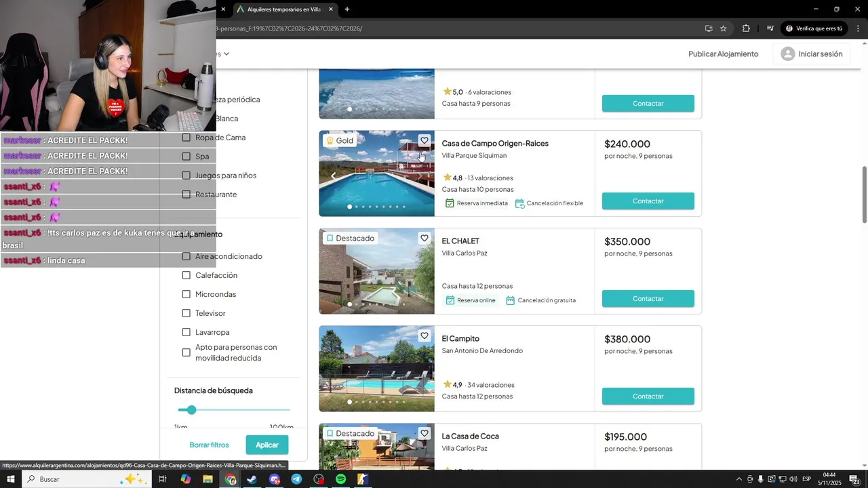Open the Chrome menu three-dots icon
Viewport: 868px width, 488px height.
tap(858, 28)
